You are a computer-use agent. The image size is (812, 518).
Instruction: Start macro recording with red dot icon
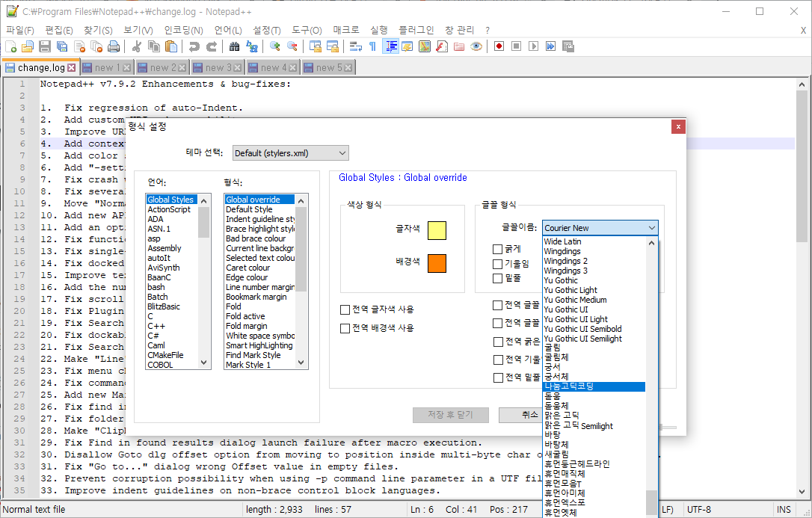tap(499, 46)
